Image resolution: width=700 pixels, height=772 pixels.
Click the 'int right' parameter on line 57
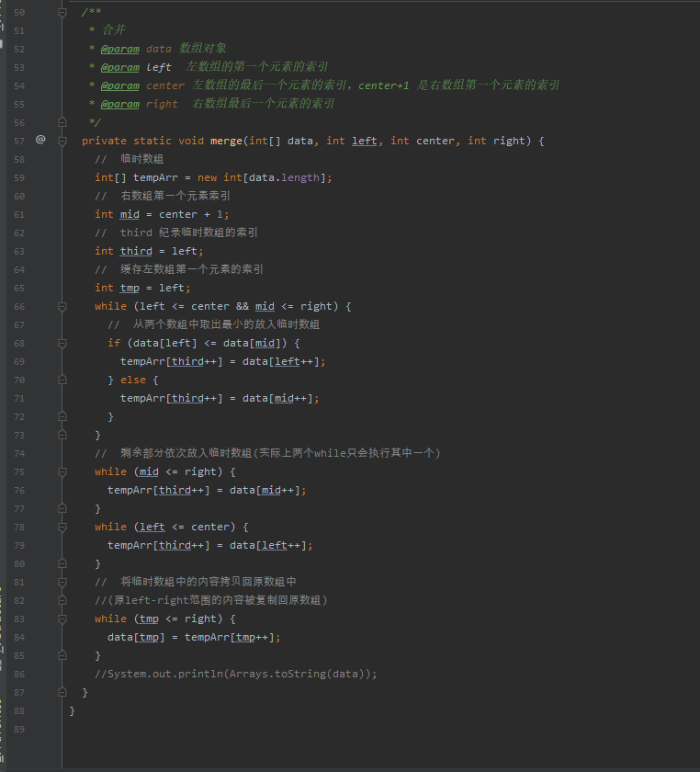click(x=496, y=141)
